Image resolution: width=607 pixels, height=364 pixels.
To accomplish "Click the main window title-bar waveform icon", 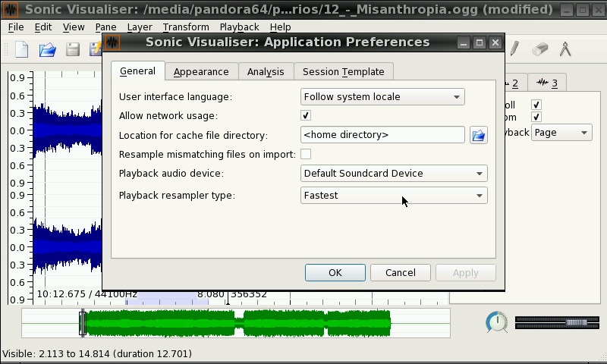I will click(x=11, y=9).
